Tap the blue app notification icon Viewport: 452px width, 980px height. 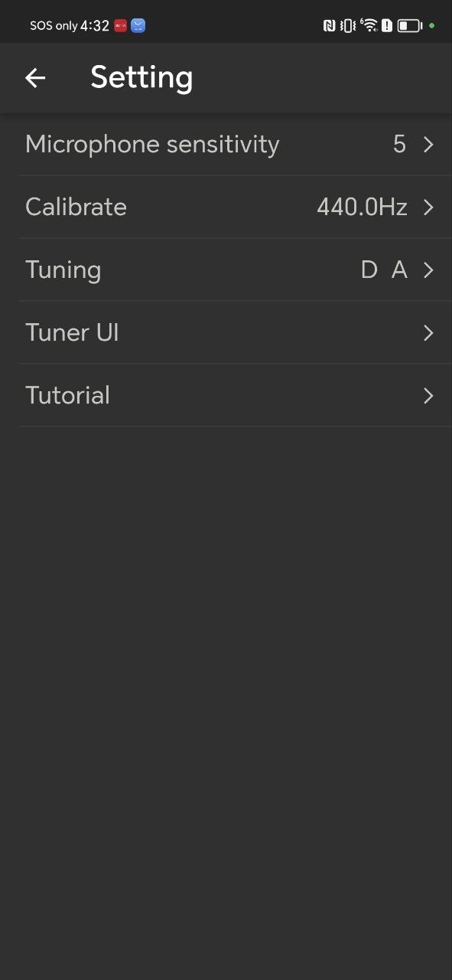tap(138, 25)
